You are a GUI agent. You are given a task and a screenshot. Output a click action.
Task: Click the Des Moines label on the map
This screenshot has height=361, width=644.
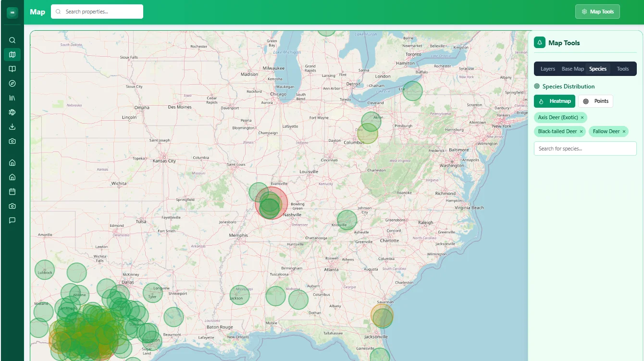[x=180, y=107]
